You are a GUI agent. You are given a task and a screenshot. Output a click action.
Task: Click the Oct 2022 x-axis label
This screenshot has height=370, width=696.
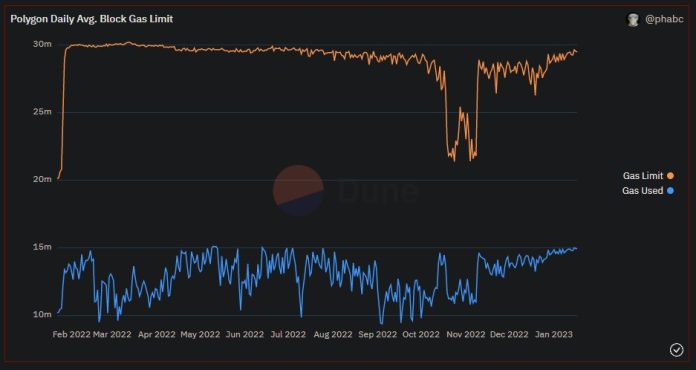[421, 335]
